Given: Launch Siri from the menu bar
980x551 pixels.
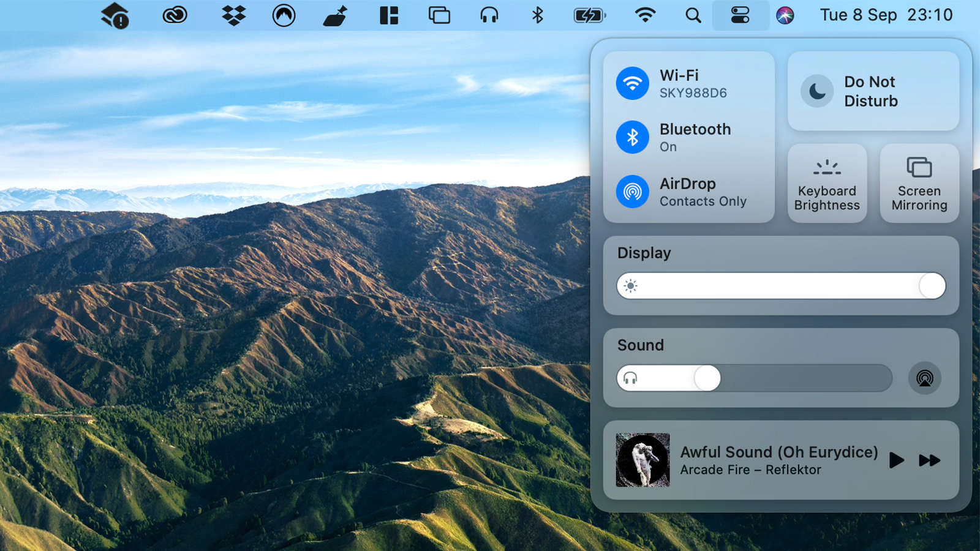Looking at the screenshot, I should point(785,15).
